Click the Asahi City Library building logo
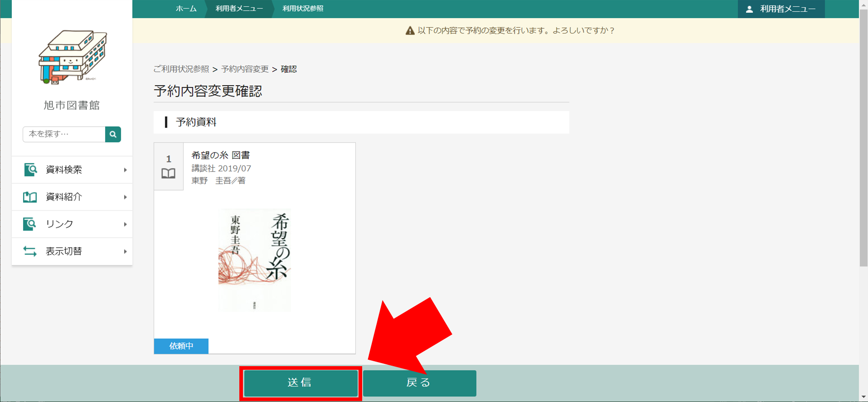This screenshot has height=402, width=868. [73, 57]
